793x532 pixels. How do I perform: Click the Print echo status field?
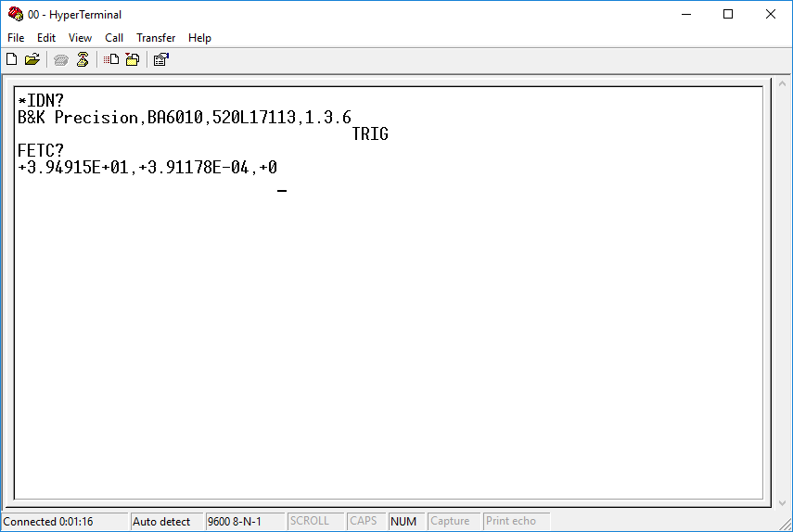[517, 521]
